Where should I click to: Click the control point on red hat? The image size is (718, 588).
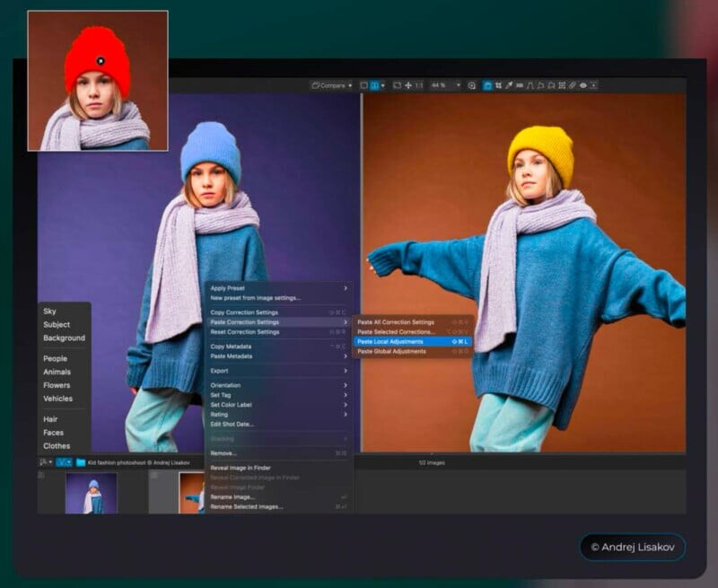[100, 61]
